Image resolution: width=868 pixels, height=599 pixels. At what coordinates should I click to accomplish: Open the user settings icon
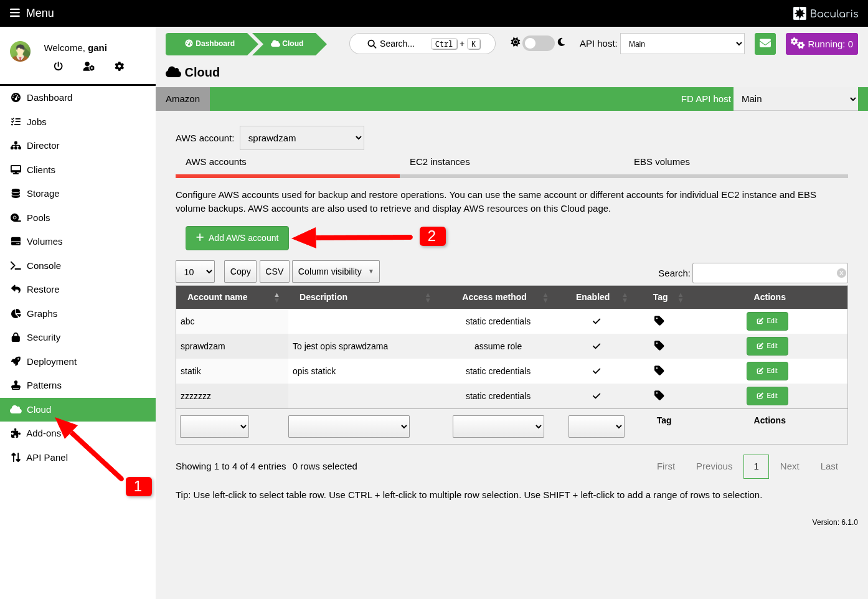(x=89, y=66)
